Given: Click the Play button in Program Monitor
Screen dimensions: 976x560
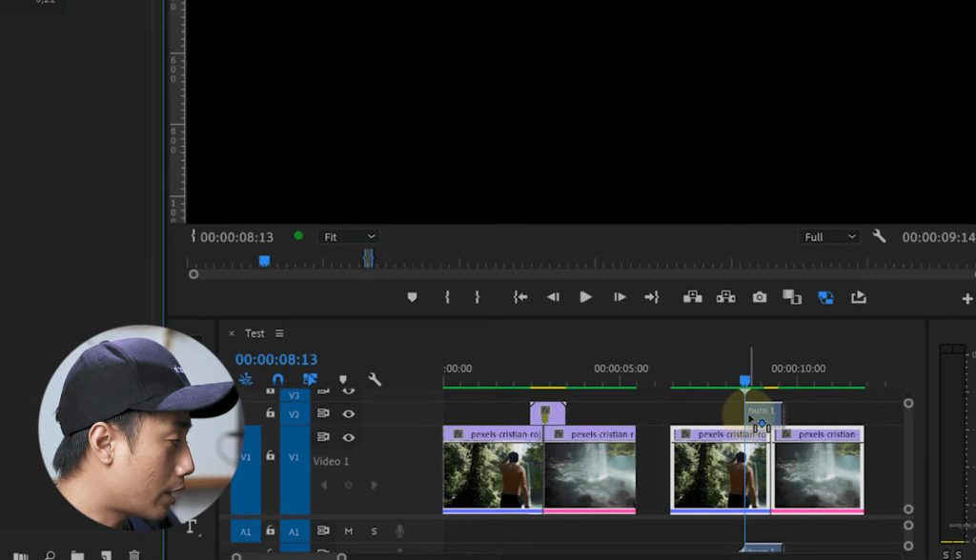Looking at the screenshot, I should 585,297.
